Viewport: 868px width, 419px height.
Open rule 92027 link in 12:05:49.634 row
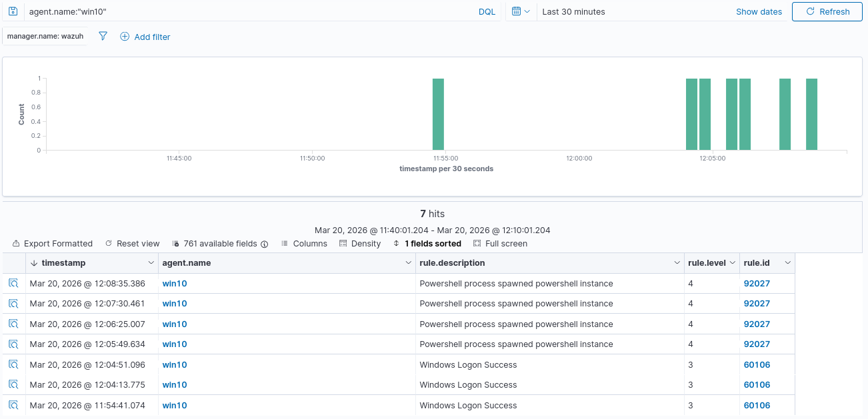click(757, 344)
